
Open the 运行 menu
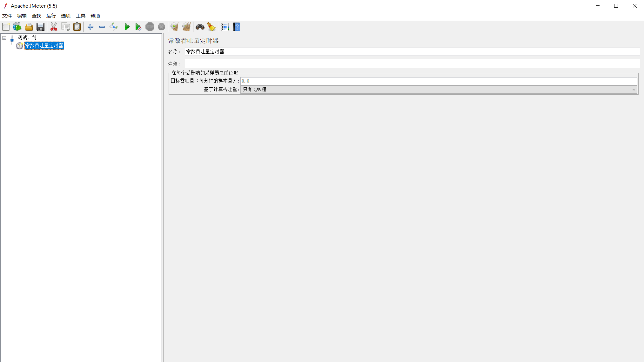click(51, 16)
